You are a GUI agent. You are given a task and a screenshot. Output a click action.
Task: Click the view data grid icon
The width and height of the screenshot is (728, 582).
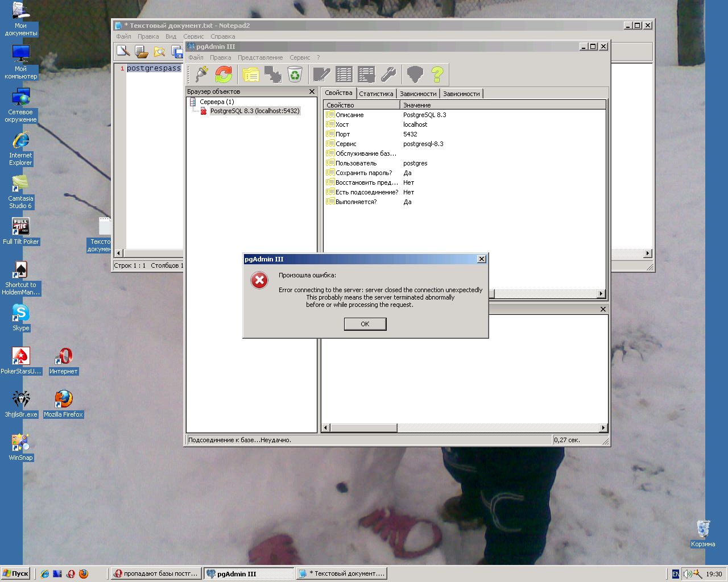pyautogui.click(x=344, y=74)
